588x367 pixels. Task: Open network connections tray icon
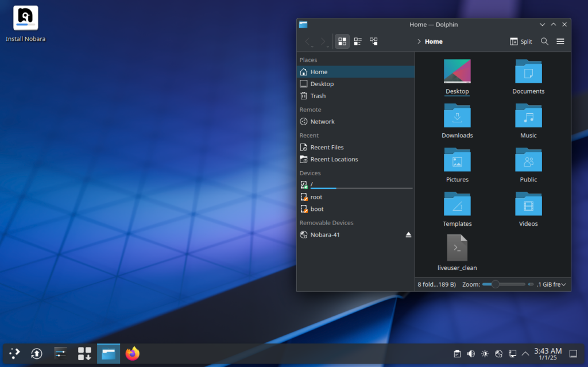point(512,353)
